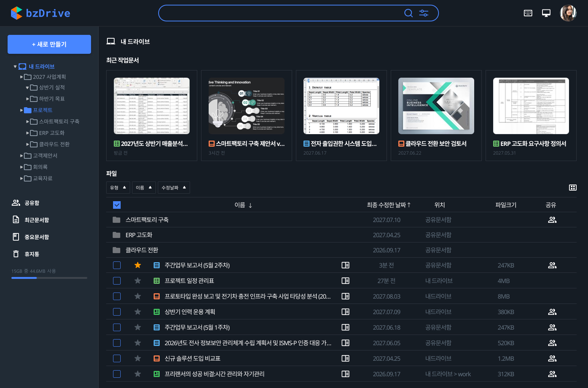The height and width of the screenshot is (388, 588).
Task: Open 공유함 in the sidebar
Action: 25,203
